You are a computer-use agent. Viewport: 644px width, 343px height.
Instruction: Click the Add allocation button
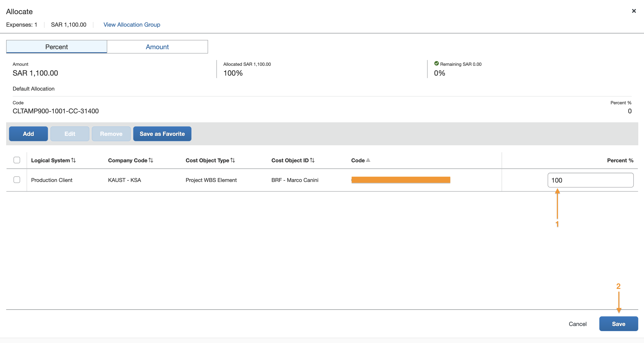point(28,134)
